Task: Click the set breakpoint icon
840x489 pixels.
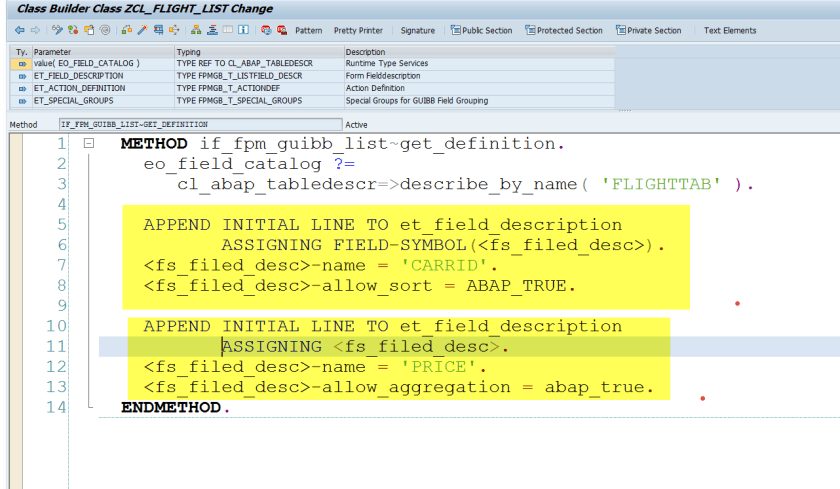Action: (265, 30)
